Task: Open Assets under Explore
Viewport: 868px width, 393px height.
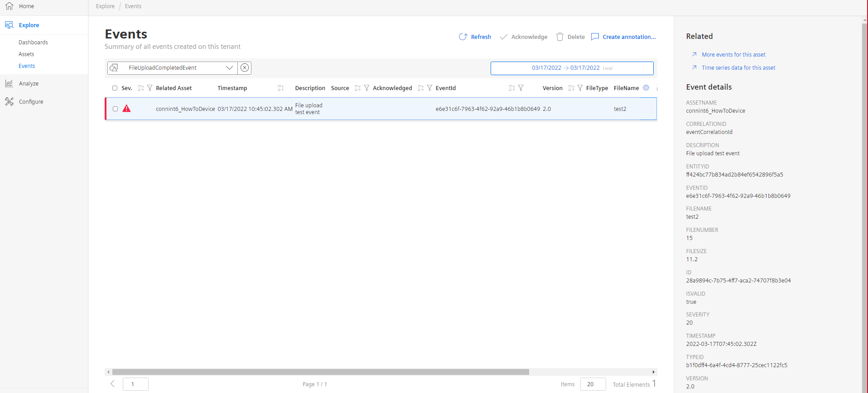Action: 26,54
